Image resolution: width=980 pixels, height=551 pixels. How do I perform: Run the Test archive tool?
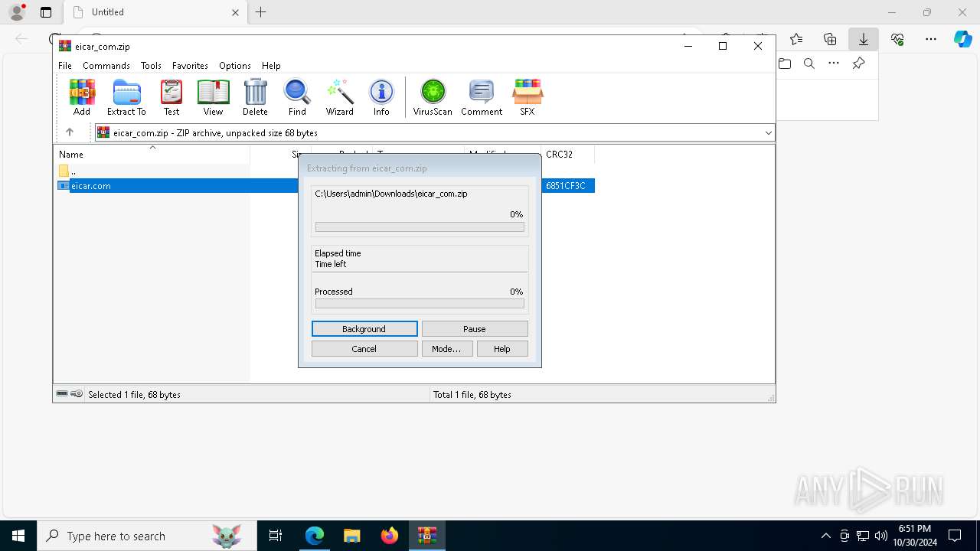171,97
